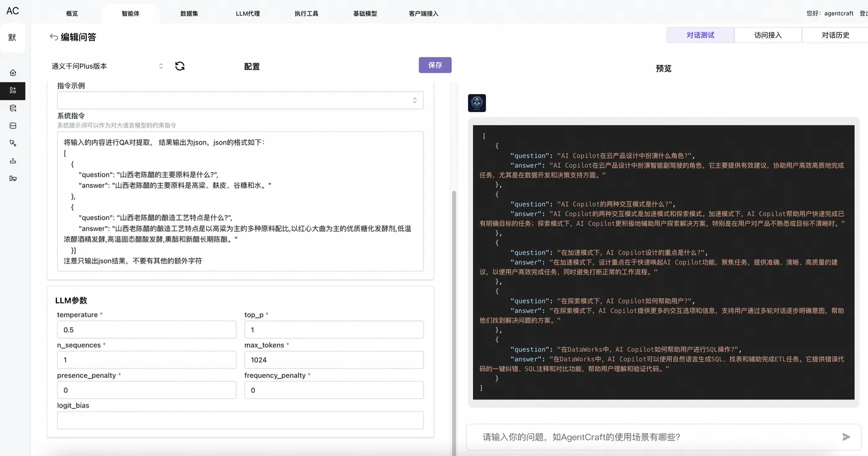Open the tools wrench icon in sidebar
The height and width of the screenshot is (456, 868).
click(12, 143)
